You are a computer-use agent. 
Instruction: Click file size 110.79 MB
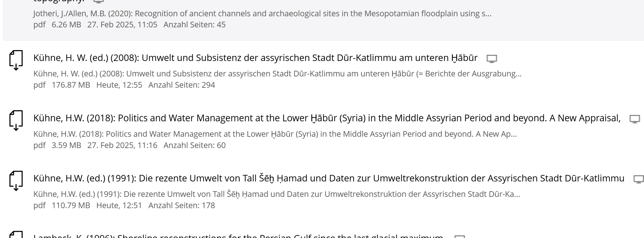[x=71, y=205]
